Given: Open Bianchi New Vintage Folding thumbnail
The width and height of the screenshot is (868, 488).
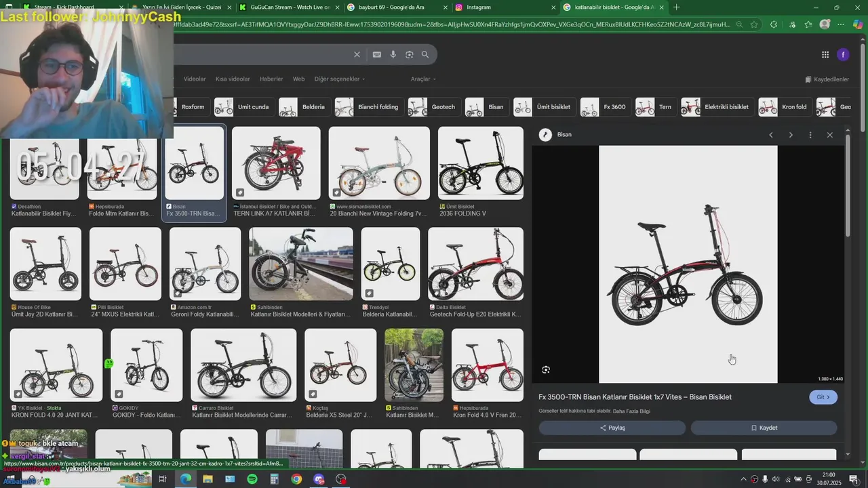Looking at the screenshot, I should pyautogui.click(x=379, y=163).
